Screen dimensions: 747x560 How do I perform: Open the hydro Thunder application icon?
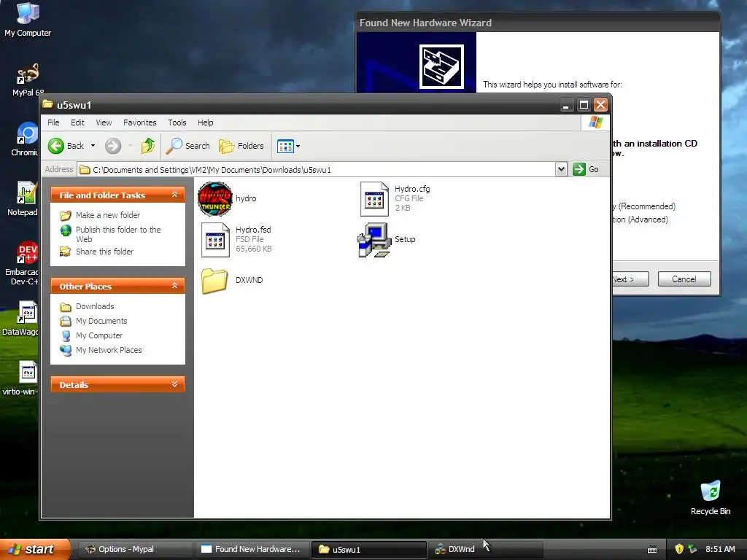click(x=215, y=198)
